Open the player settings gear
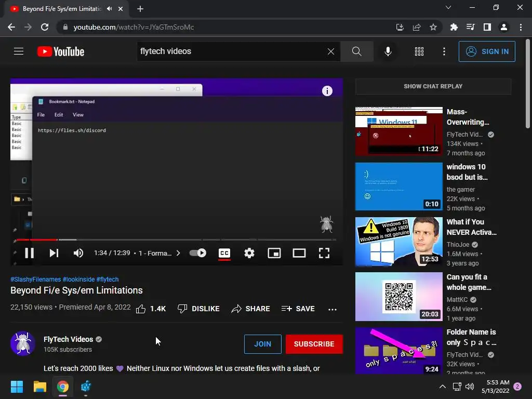 pos(249,253)
